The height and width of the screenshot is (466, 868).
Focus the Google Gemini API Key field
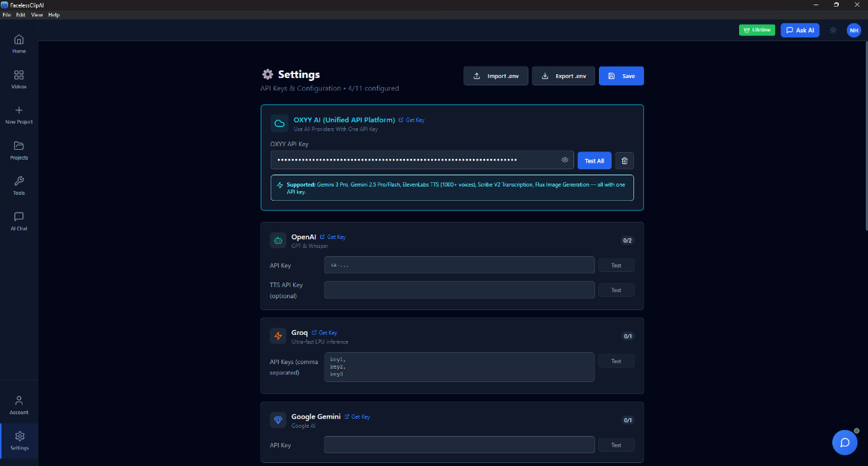(x=459, y=445)
